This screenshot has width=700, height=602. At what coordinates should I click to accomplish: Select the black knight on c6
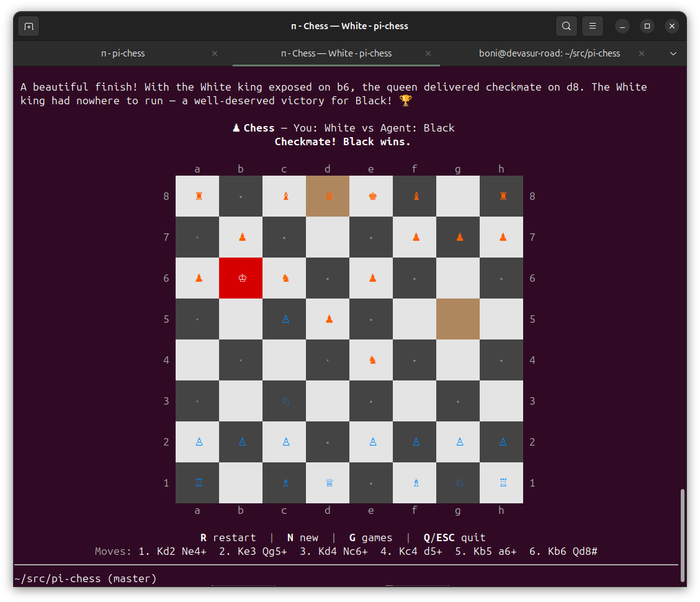284,278
